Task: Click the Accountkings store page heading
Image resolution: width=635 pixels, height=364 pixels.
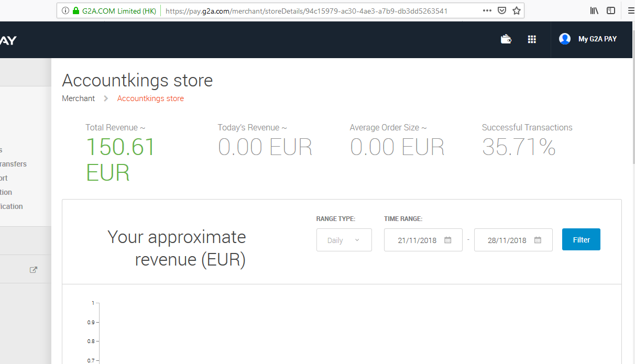Action: 137,81
